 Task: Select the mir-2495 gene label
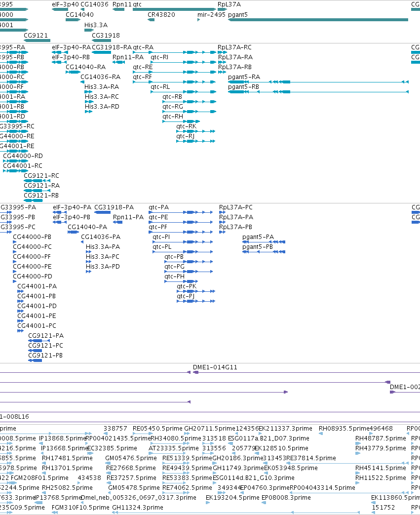[211, 14]
